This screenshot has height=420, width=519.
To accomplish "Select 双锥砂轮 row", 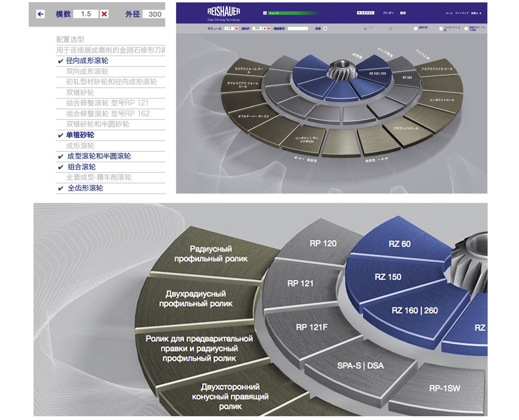I will (111, 93).
